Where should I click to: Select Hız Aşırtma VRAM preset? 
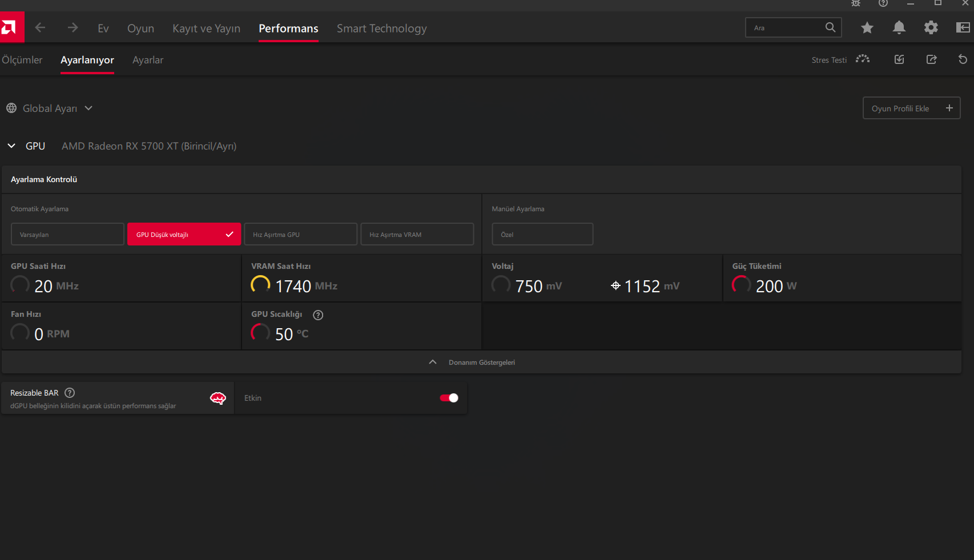point(417,234)
